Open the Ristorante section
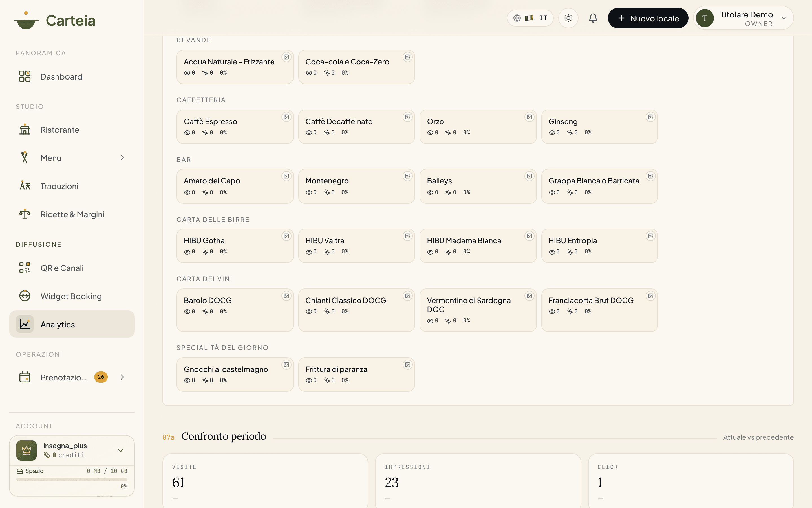The width and height of the screenshot is (812, 508). point(72,130)
